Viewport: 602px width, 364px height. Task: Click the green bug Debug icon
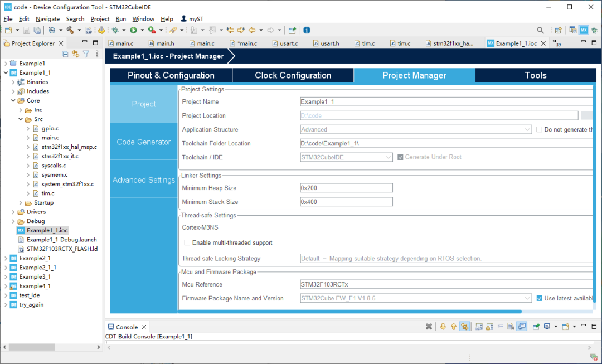pos(115,30)
